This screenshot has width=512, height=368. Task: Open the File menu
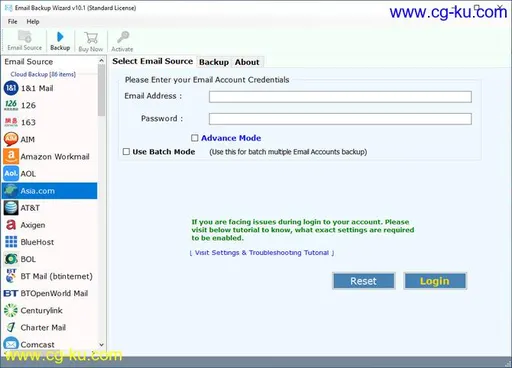coord(12,22)
